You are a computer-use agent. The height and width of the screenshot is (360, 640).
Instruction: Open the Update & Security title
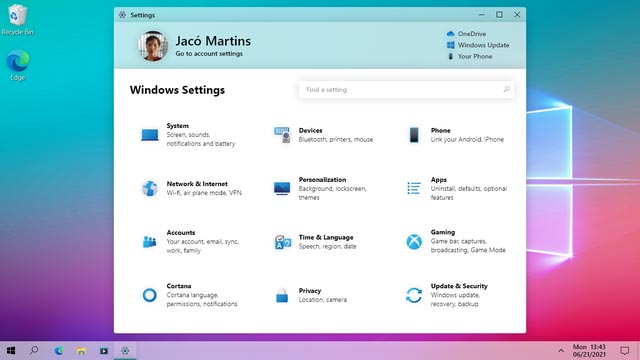(459, 286)
